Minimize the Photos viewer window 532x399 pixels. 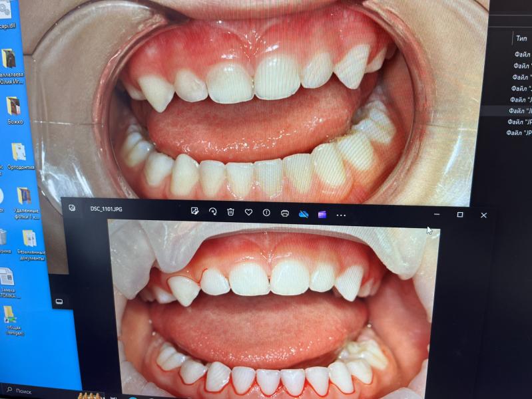tap(437, 214)
